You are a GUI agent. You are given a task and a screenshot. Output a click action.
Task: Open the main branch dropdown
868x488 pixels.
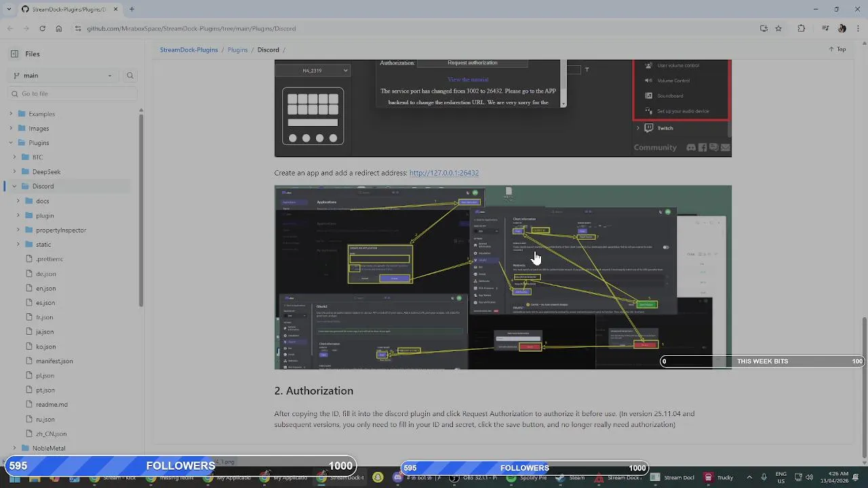point(62,75)
